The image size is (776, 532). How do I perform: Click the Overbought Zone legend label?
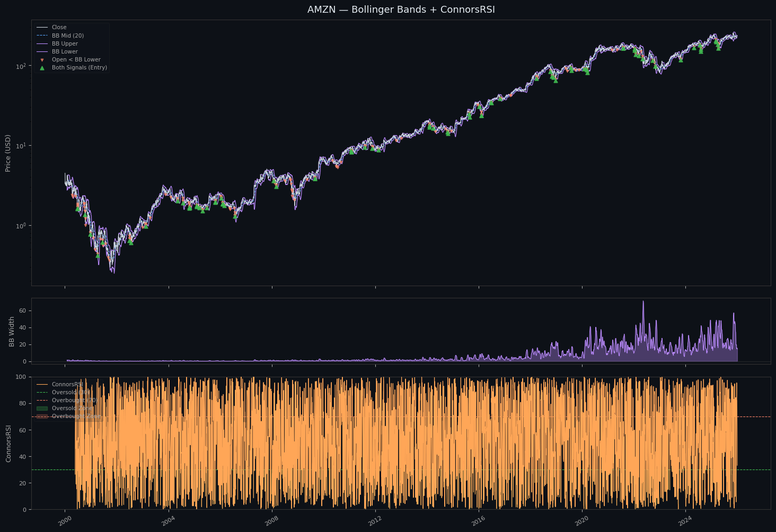pos(76,416)
